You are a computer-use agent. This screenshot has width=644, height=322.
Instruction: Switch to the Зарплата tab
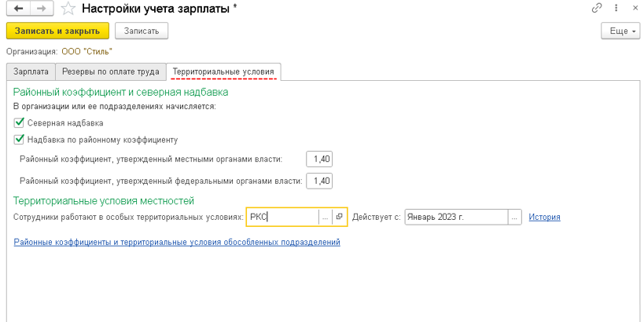coord(31,72)
